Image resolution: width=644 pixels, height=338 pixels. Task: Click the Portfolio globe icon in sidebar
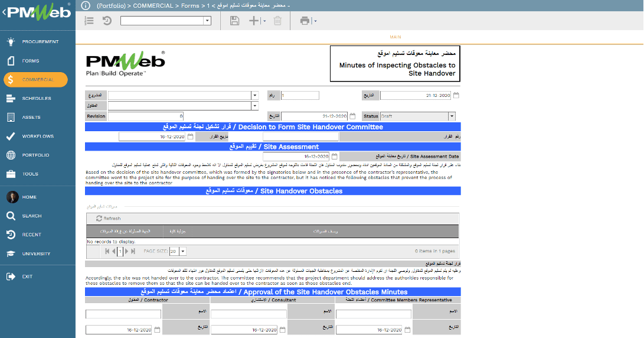click(x=11, y=155)
